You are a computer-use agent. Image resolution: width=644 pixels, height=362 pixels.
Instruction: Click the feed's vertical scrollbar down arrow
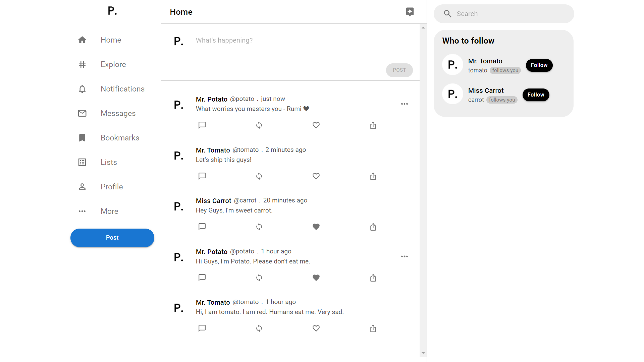point(423,353)
